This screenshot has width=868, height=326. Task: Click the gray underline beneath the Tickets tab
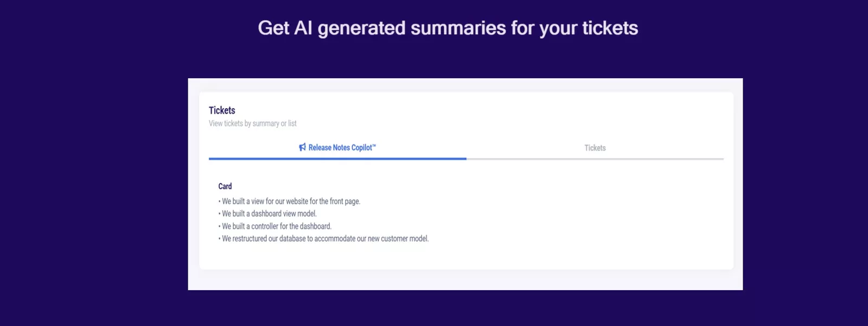click(595, 159)
